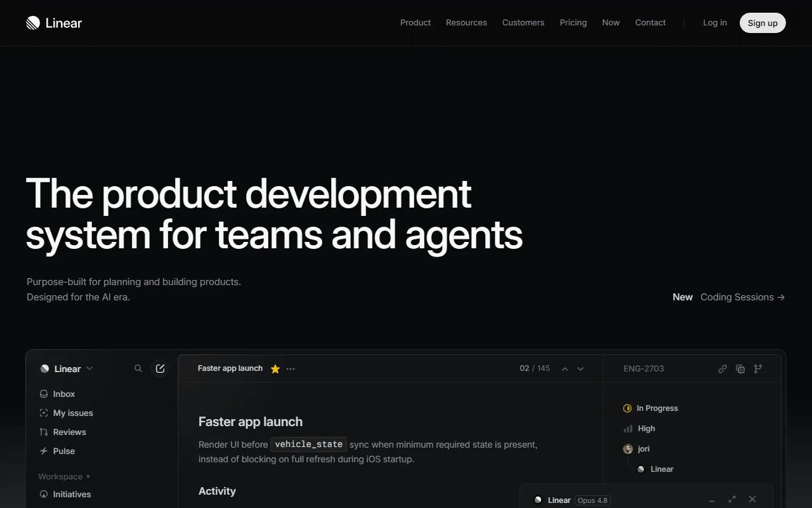812x508 pixels.
Task: Follow the Coding Sessions link
Action: [x=743, y=297]
